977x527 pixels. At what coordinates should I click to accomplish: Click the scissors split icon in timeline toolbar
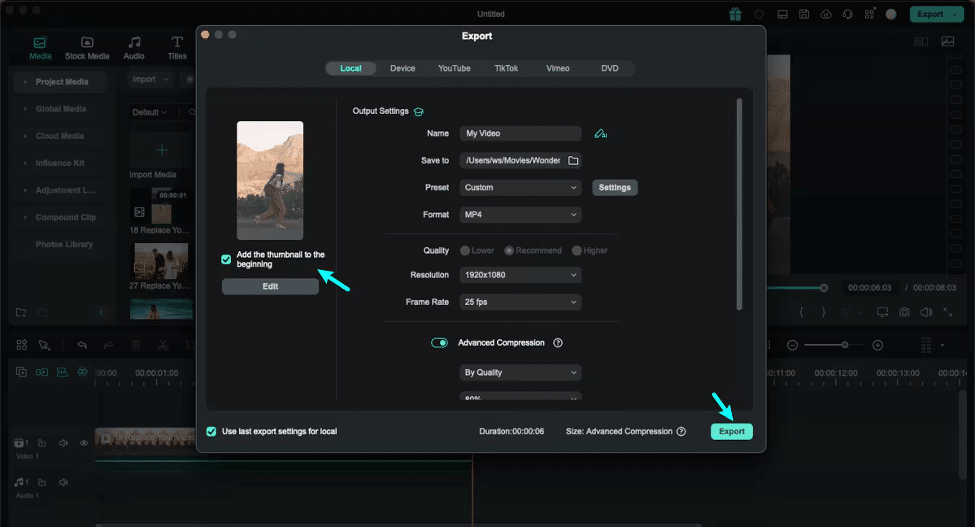(163, 344)
